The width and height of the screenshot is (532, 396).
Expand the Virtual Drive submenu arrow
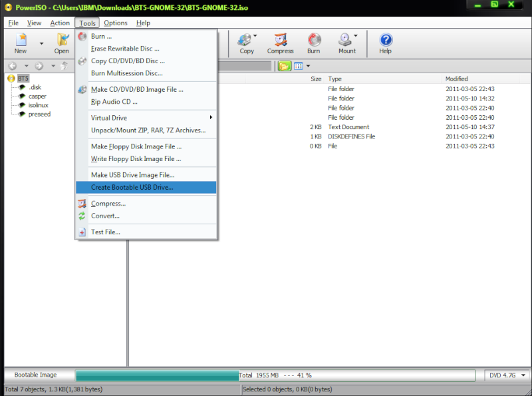(211, 117)
